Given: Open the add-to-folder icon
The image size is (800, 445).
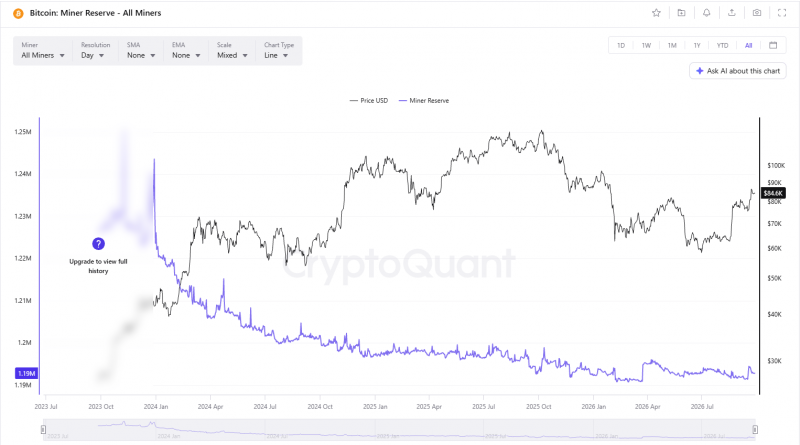Looking at the screenshot, I should 681,13.
